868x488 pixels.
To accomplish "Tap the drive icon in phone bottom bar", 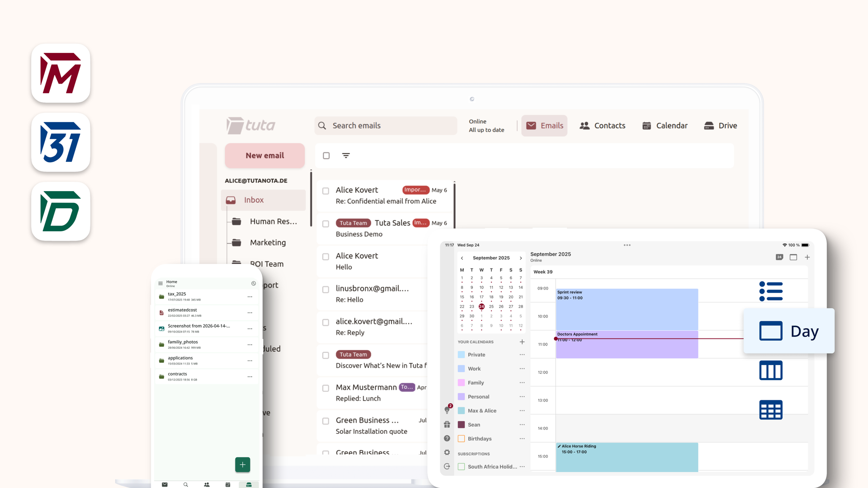I will click(x=249, y=484).
